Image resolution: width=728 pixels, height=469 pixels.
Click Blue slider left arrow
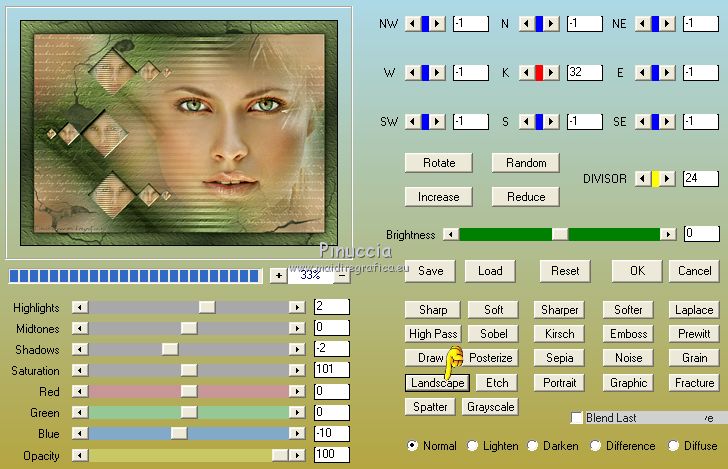coord(80,433)
